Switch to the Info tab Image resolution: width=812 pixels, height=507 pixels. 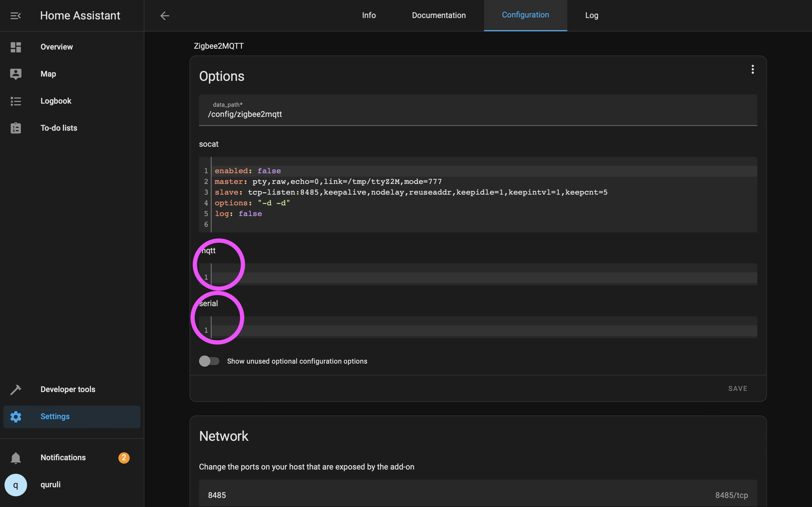point(369,15)
